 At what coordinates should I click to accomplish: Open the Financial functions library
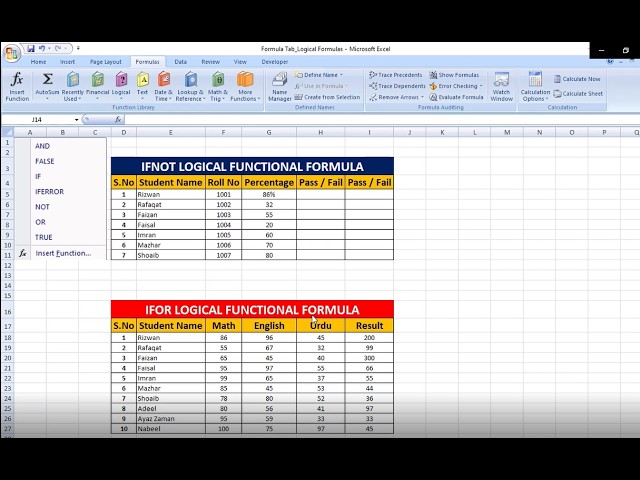click(x=98, y=86)
